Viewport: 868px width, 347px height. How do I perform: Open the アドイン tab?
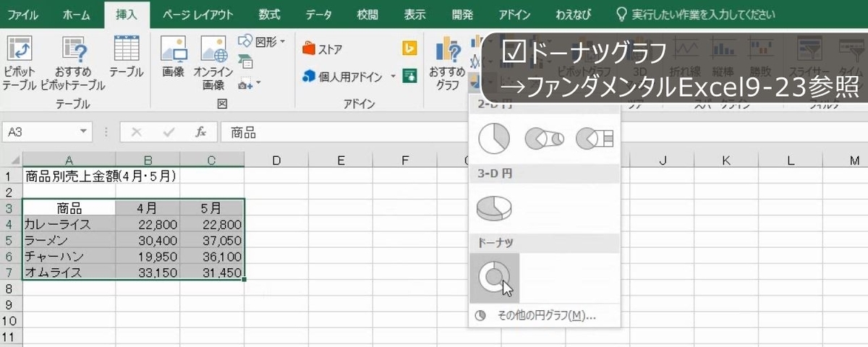[514, 14]
